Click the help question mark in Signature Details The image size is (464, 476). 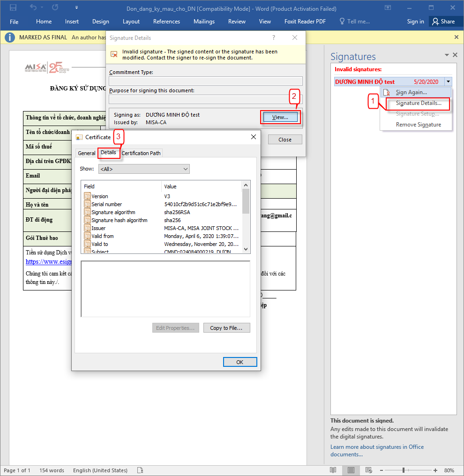point(274,37)
